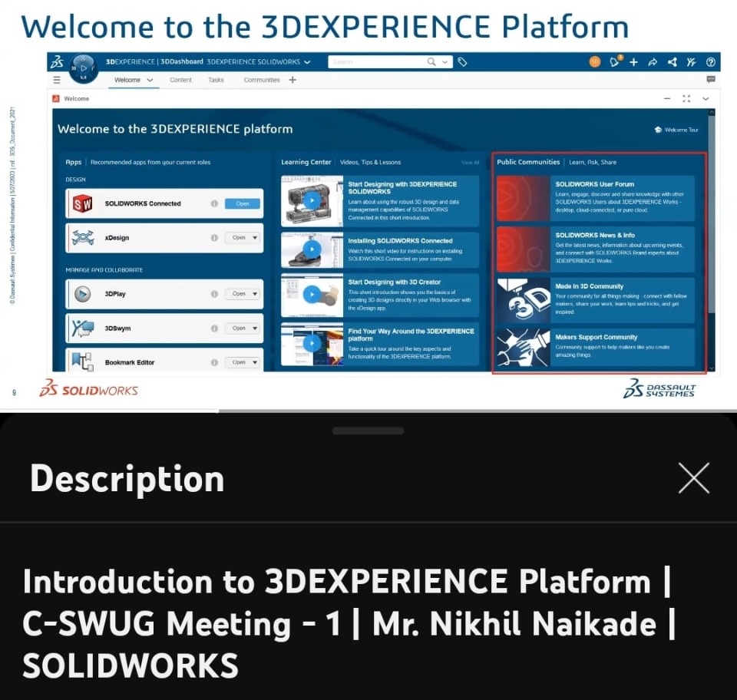Click the SOLIDWORKS Connected app icon

tap(83, 203)
